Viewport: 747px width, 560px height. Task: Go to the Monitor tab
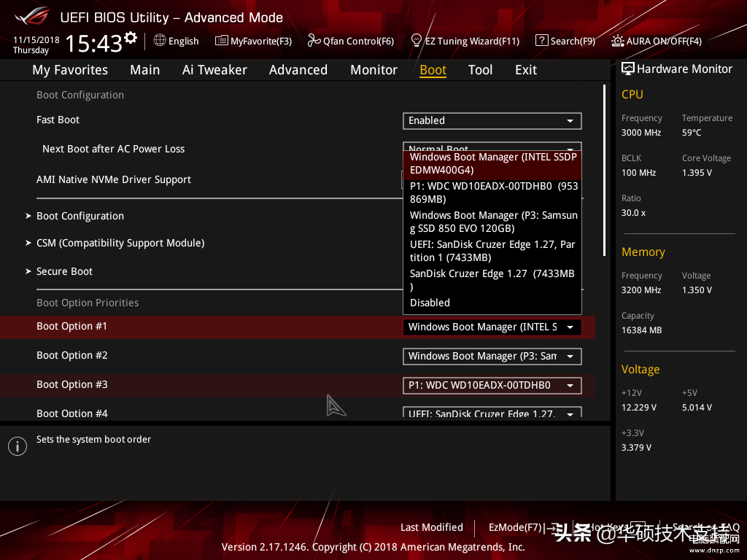pyautogui.click(x=374, y=70)
